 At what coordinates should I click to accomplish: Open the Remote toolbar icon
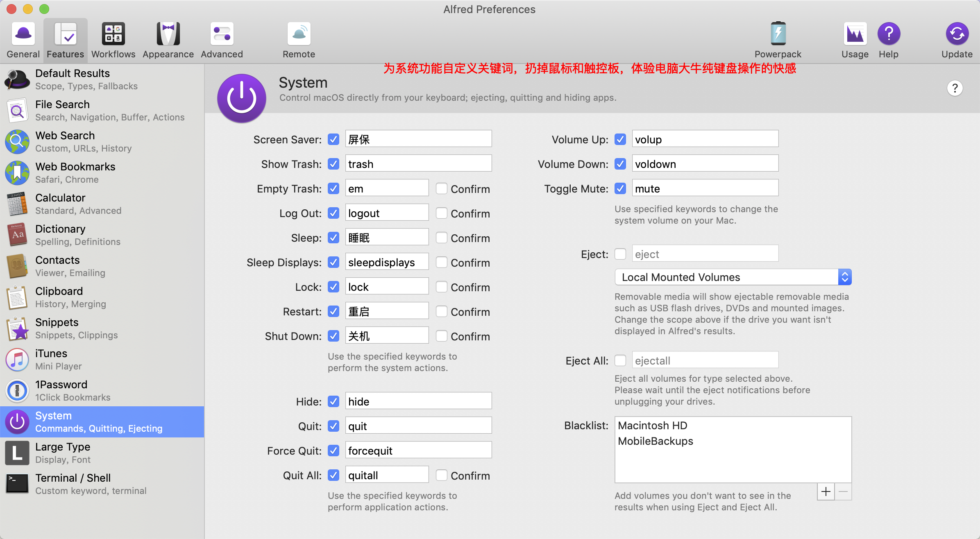(x=299, y=34)
